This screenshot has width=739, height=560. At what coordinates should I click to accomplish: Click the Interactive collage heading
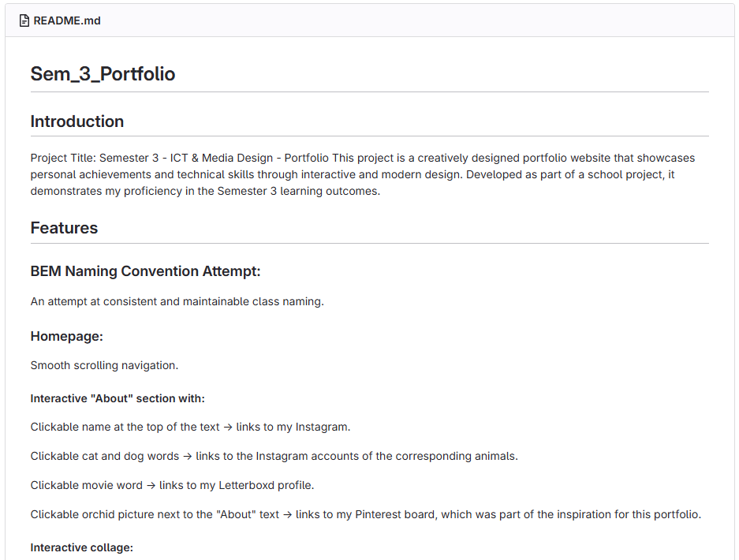[82, 547]
